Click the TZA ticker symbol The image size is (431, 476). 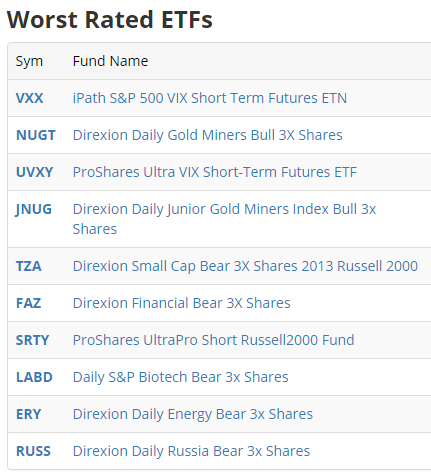29,266
